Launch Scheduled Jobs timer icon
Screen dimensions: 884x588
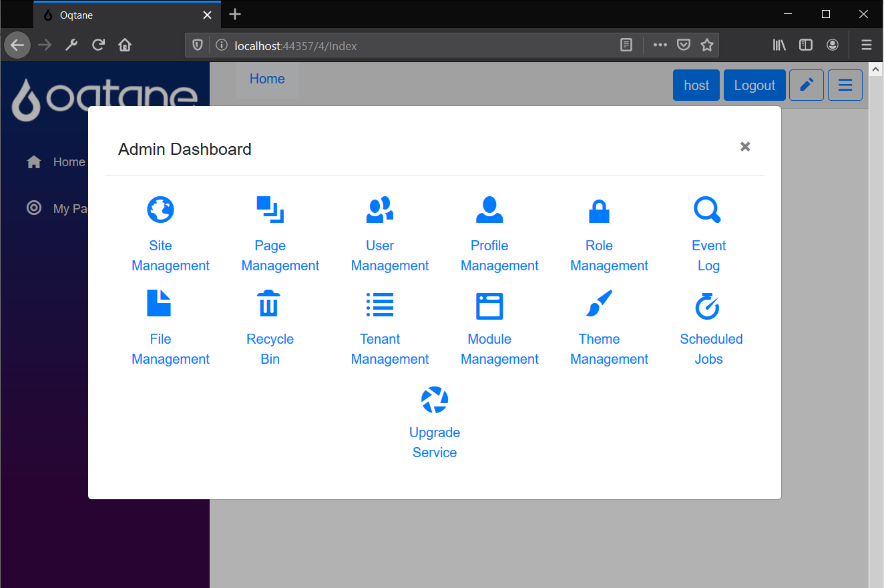tap(708, 305)
